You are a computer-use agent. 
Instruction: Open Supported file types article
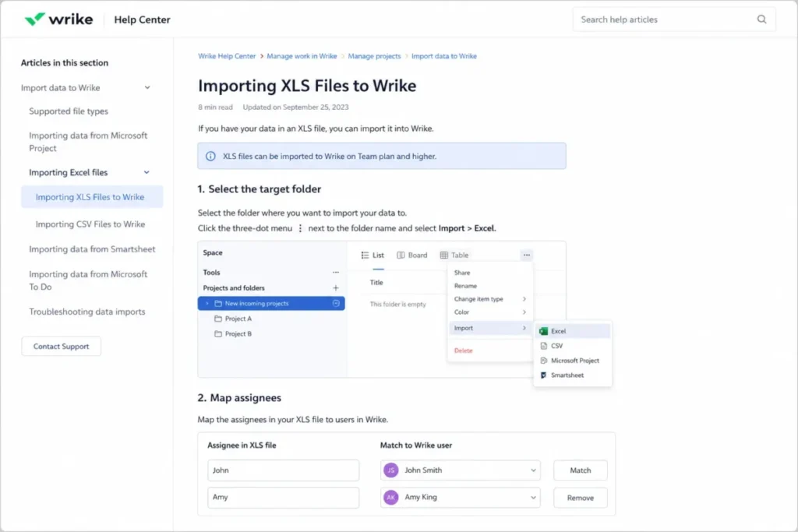point(69,111)
